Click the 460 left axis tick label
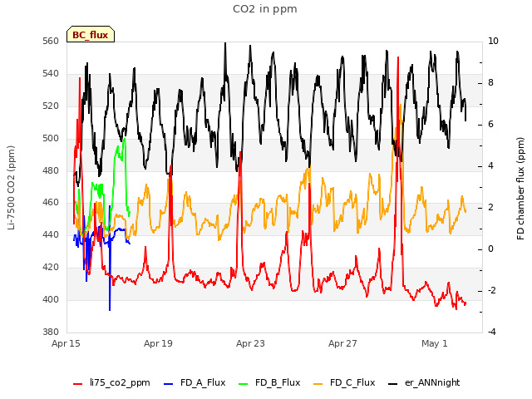 (51, 203)
